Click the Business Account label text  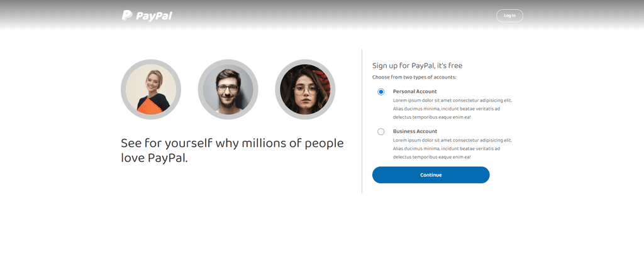(415, 131)
